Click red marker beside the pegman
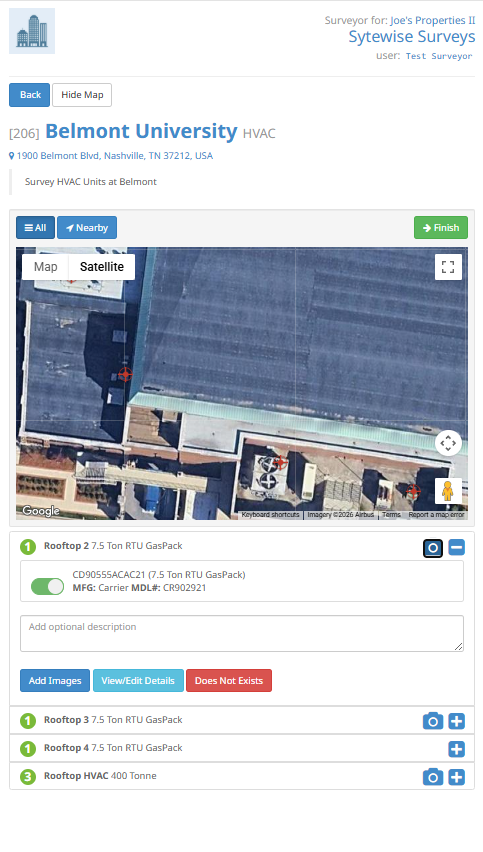This screenshot has width=483, height=852. [x=413, y=491]
